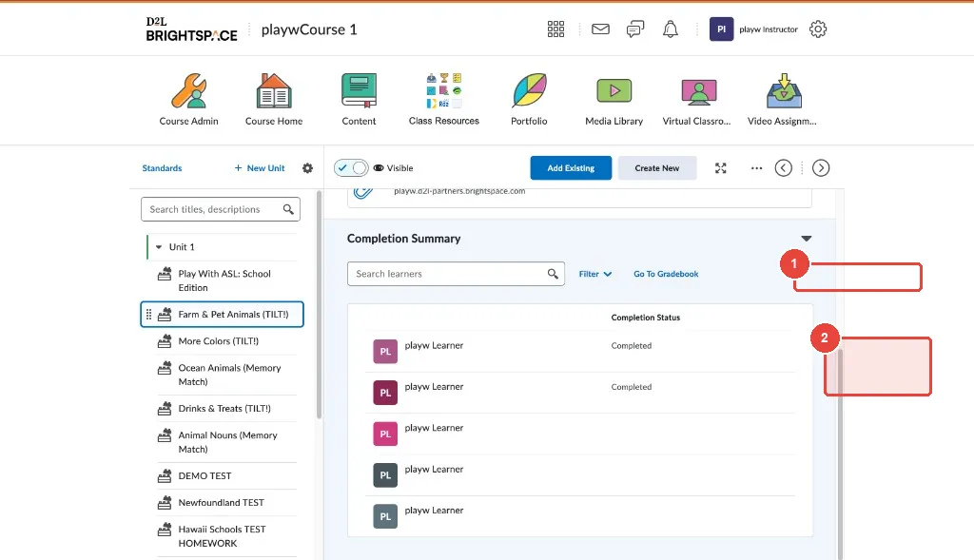Open the subscription alerts chat icon

634,29
